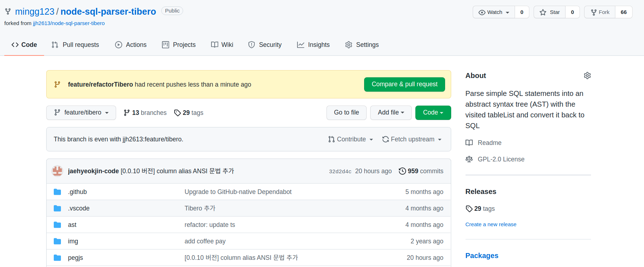View the 959 commits history
This screenshot has width=644, height=267.
pos(421,171)
